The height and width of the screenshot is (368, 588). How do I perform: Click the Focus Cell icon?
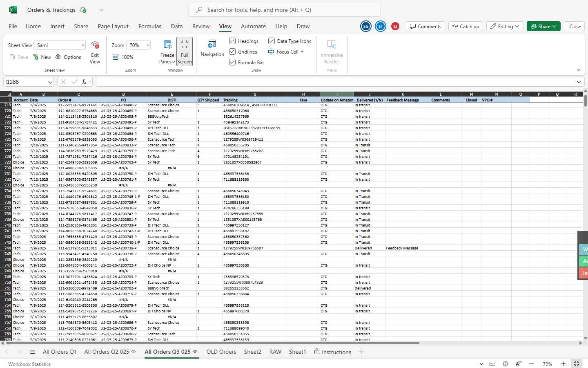point(271,52)
